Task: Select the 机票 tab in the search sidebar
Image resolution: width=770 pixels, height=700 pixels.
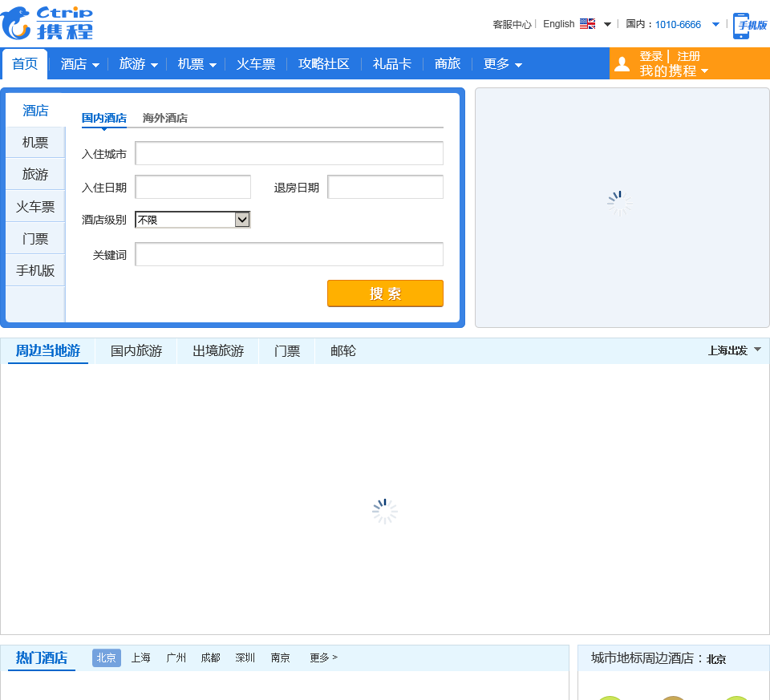Action: tap(35, 143)
